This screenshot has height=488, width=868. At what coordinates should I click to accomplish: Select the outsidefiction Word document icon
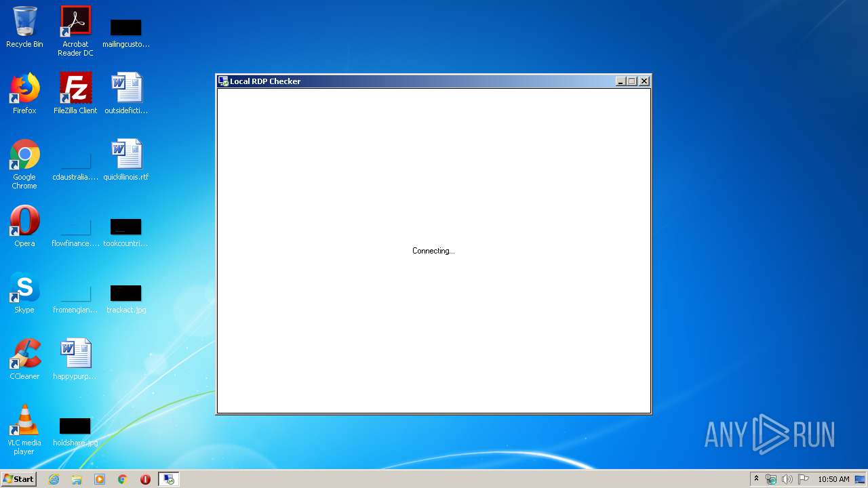point(126,94)
